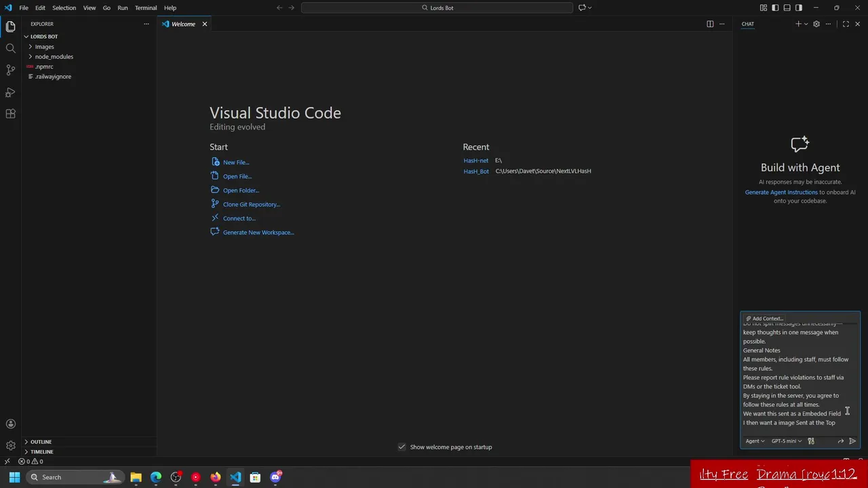Click the Open File link

237,176
